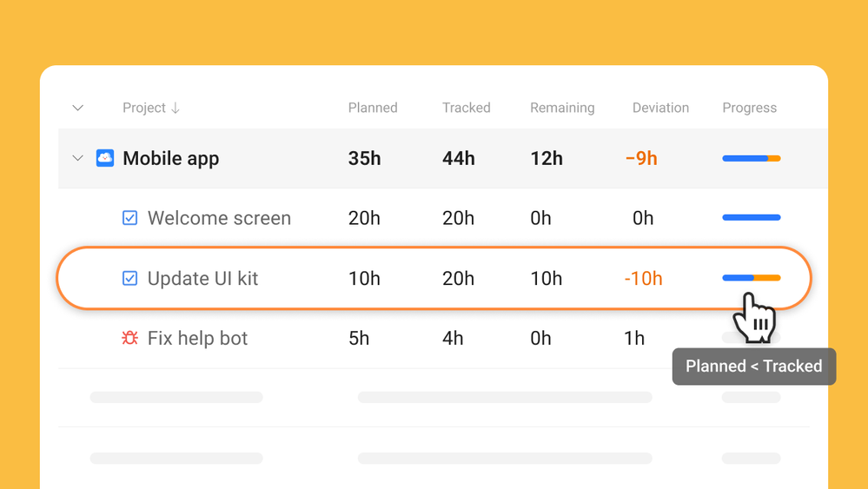868x489 pixels.
Task: Collapse all rows with header chevron
Action: click(x=77, y=108)
